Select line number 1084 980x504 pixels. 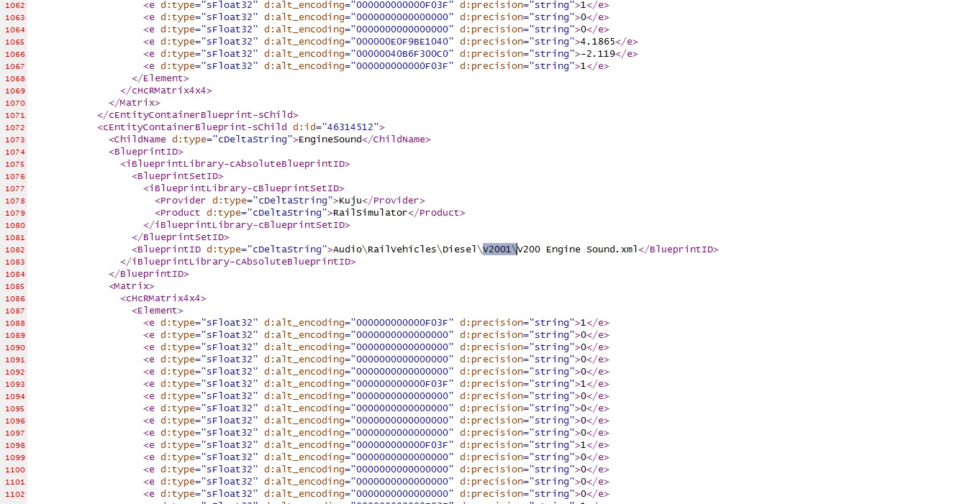coord(14,274)
